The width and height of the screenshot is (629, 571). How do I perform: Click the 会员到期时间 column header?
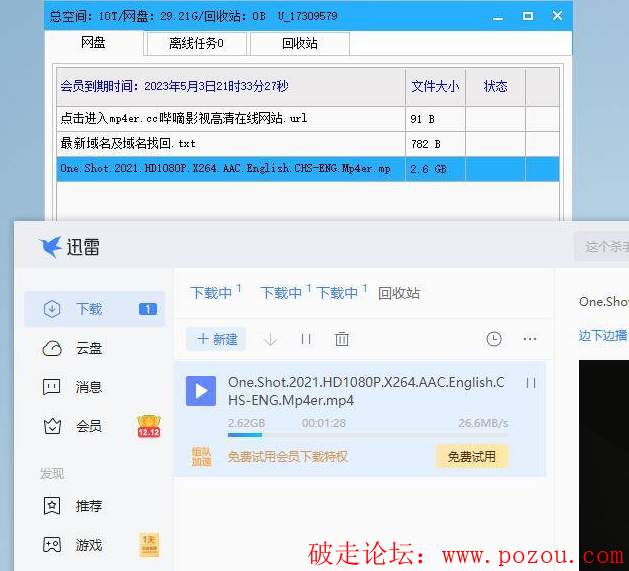[231, 87]
